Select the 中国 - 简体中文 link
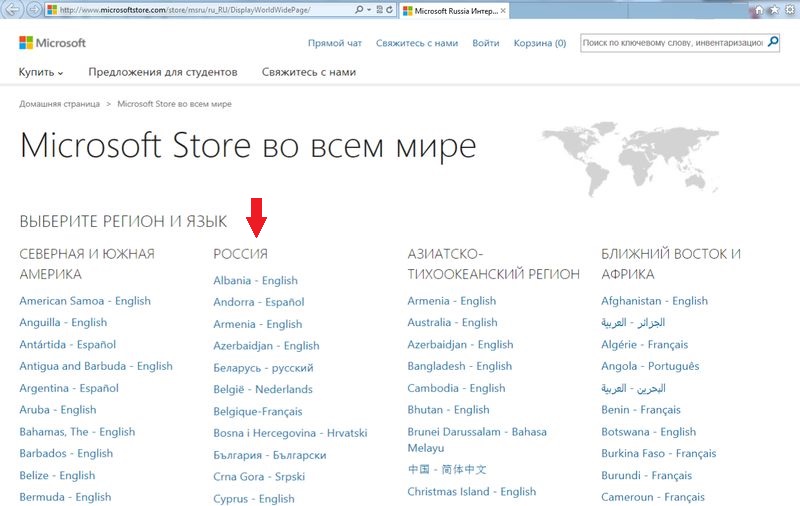Viewport: 800px width, 506px height. pyautogui.click(x=447, y=469)
